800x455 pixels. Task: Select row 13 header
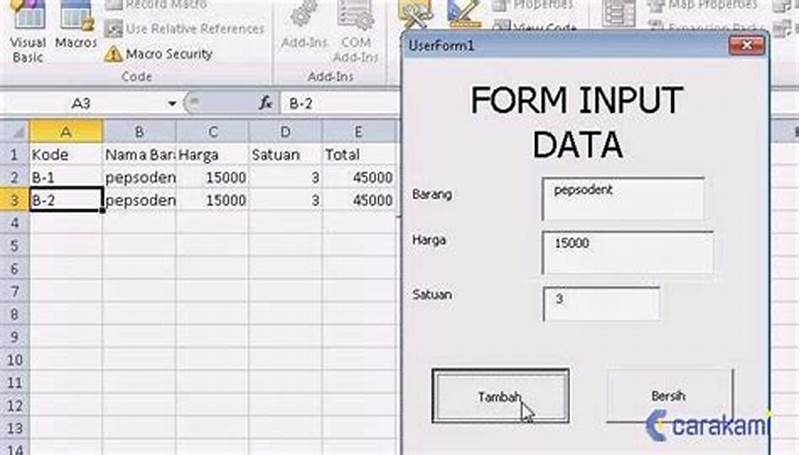pos(14,428)
